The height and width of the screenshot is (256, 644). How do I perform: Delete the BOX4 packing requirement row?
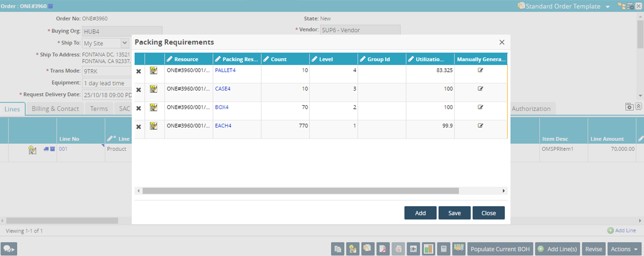click(x=139, y=108)
